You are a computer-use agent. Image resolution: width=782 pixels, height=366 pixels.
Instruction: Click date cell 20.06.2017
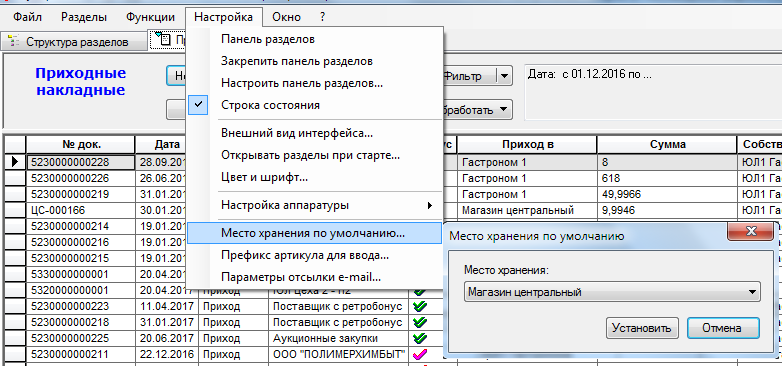click(167, 339)
